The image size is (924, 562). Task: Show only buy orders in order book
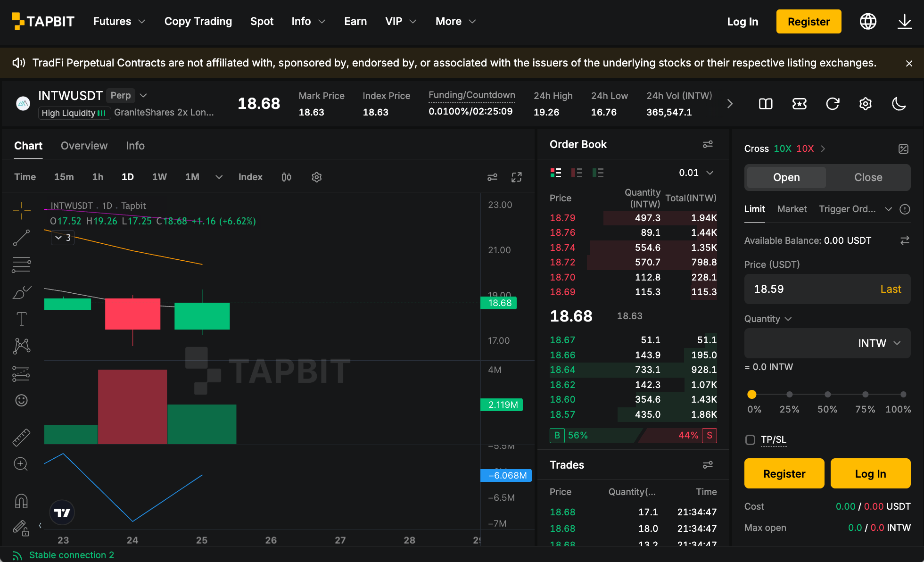pos(598,173)
